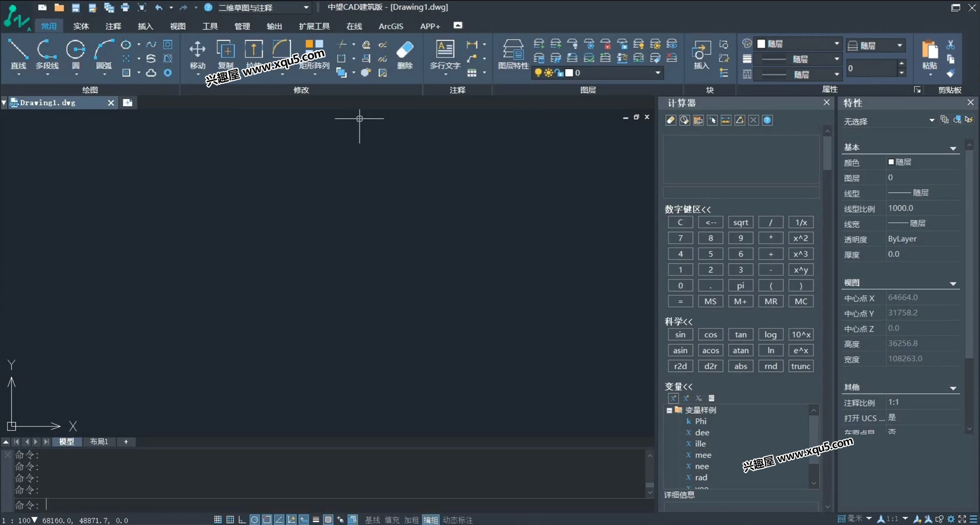This screenshot has height=525, width=980.
Task: Click the calculator clear eraser icon
Action: pos(671,120)
